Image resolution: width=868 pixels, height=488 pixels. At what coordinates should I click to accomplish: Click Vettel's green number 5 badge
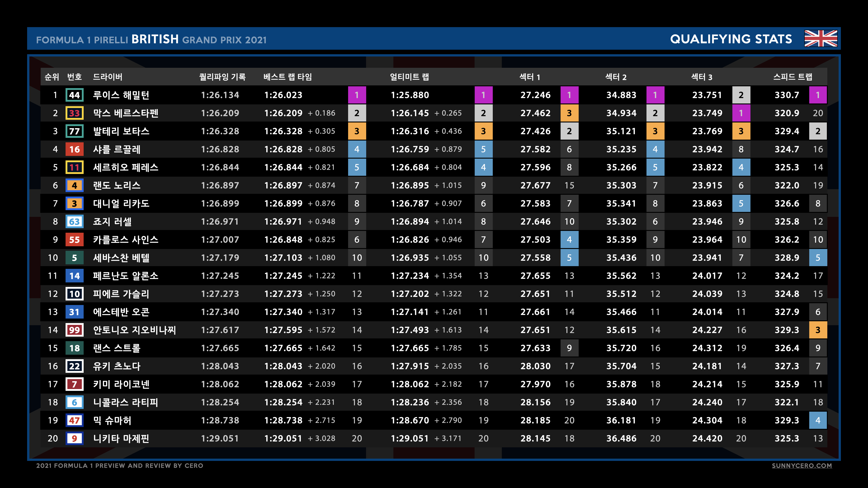74,258
